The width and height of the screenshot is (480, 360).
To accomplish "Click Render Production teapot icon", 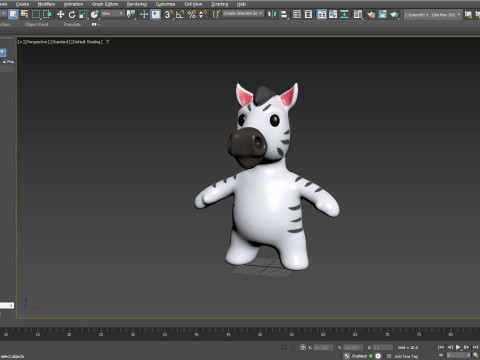I will (394, 14).
